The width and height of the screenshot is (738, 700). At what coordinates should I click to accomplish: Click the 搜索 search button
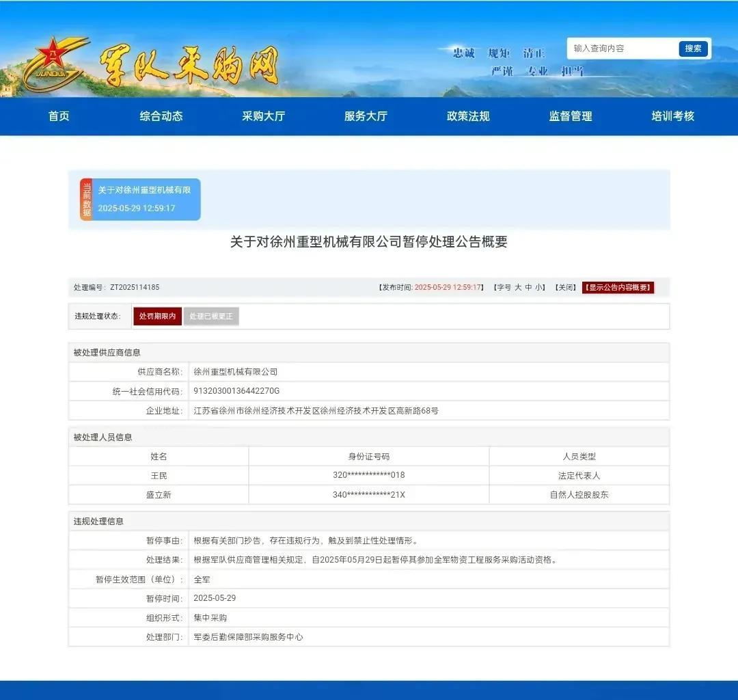coord(694,49)
